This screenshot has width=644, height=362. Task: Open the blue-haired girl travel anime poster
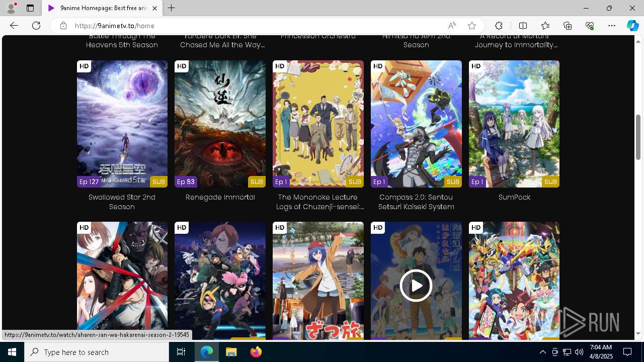318,281
